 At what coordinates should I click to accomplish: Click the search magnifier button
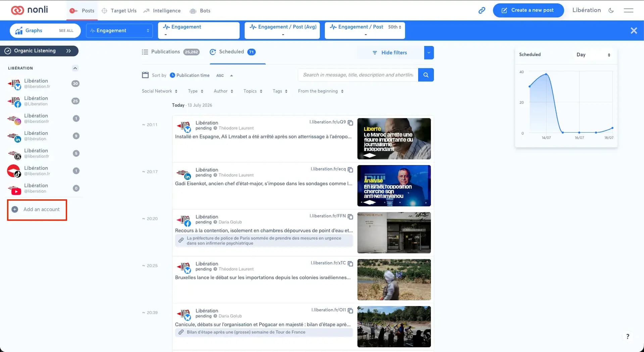coord(426,75)
